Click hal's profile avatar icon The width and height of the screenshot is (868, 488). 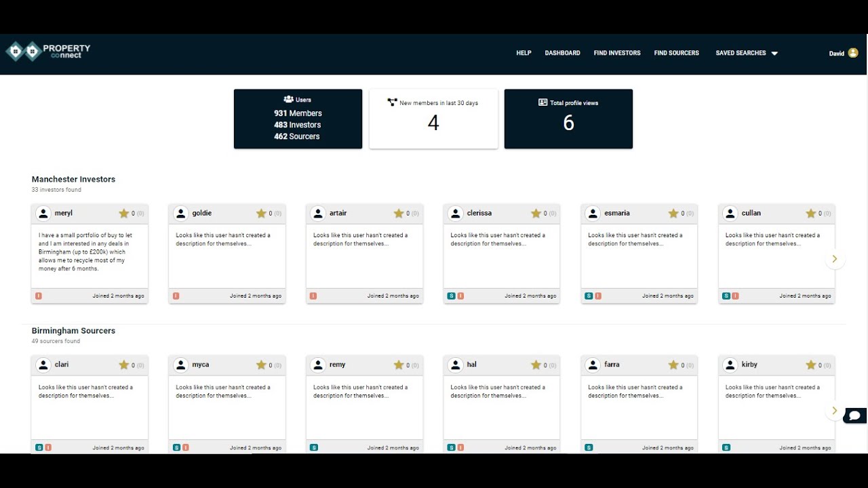(x=456, y=365)
